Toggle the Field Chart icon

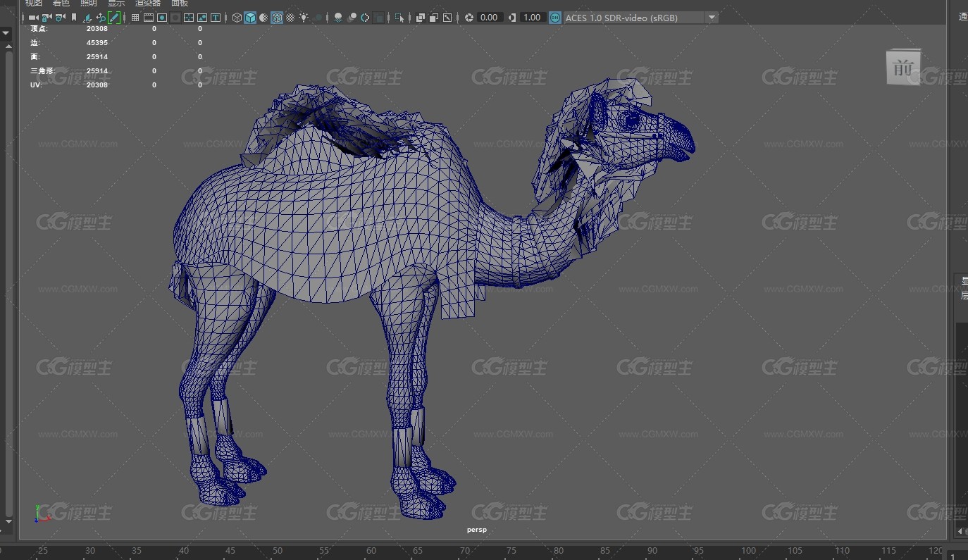pos(189,18)
